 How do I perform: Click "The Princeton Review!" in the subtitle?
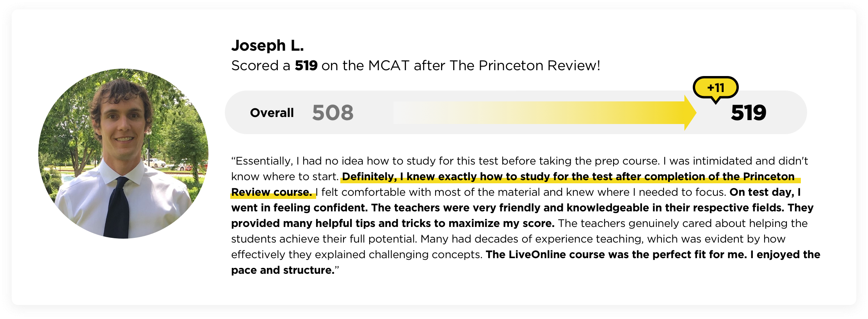pos(525,66)
